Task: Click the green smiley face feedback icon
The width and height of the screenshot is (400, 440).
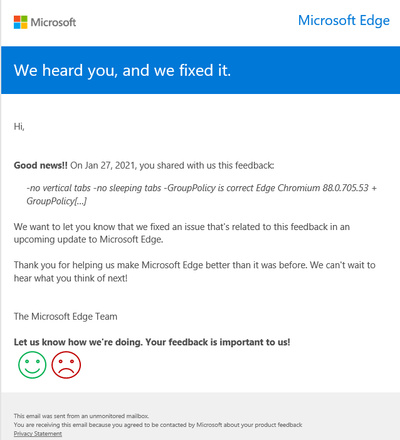Action: point(32,365)
